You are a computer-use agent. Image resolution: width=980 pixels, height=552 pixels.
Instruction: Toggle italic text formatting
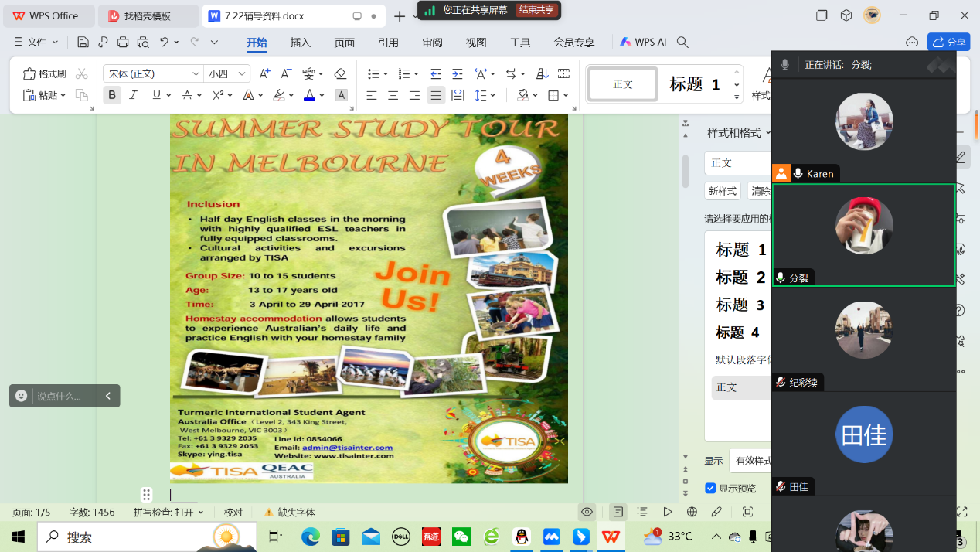click(x=133, y=95)
